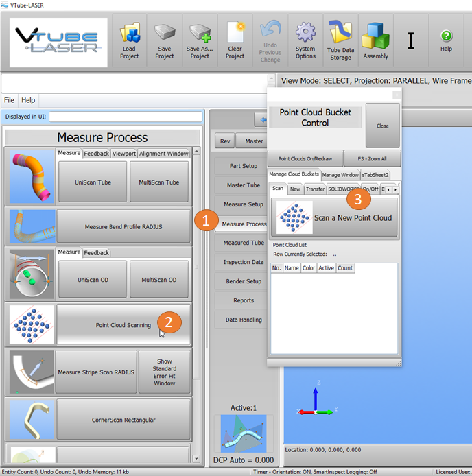472x476 pixels.
Task: Click the Active 1 tube thumbnail
Action: point(244,434)
